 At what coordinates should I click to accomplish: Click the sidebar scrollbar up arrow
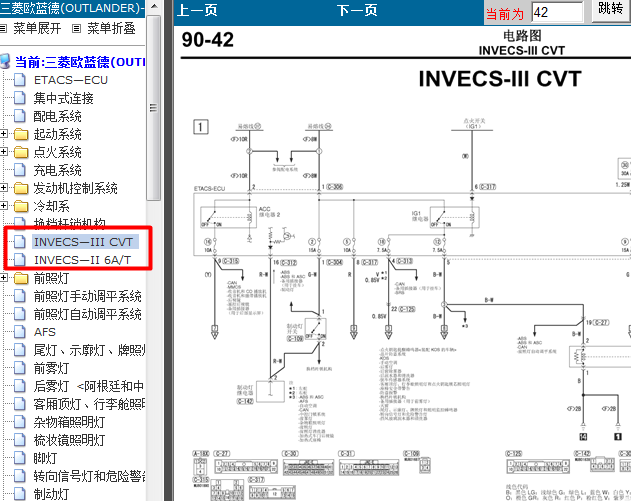(153, 7)
